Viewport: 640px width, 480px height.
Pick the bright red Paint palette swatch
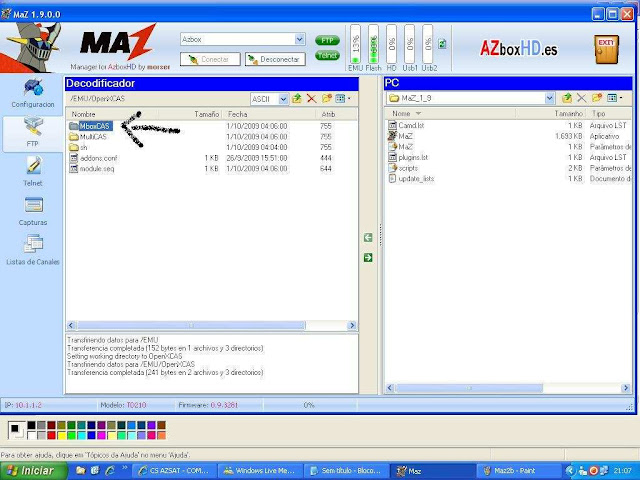[x=51, y=436]
